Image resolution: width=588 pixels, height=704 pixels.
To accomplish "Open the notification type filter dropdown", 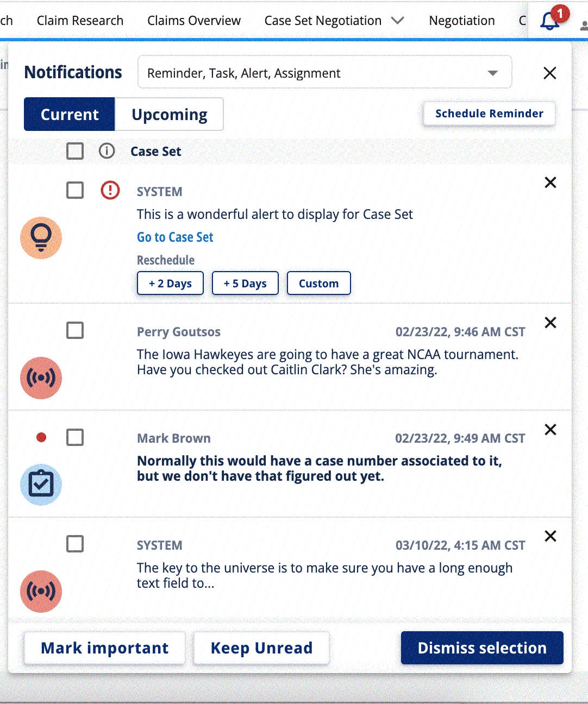I will [x=325, y=73].
